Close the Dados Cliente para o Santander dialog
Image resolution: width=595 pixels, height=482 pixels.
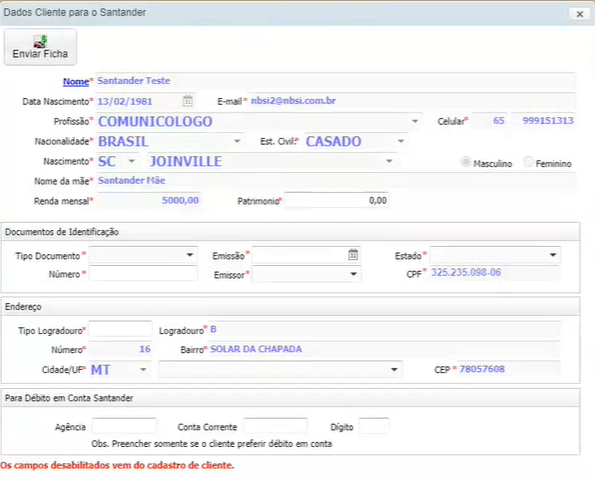(x=579, y=14)
